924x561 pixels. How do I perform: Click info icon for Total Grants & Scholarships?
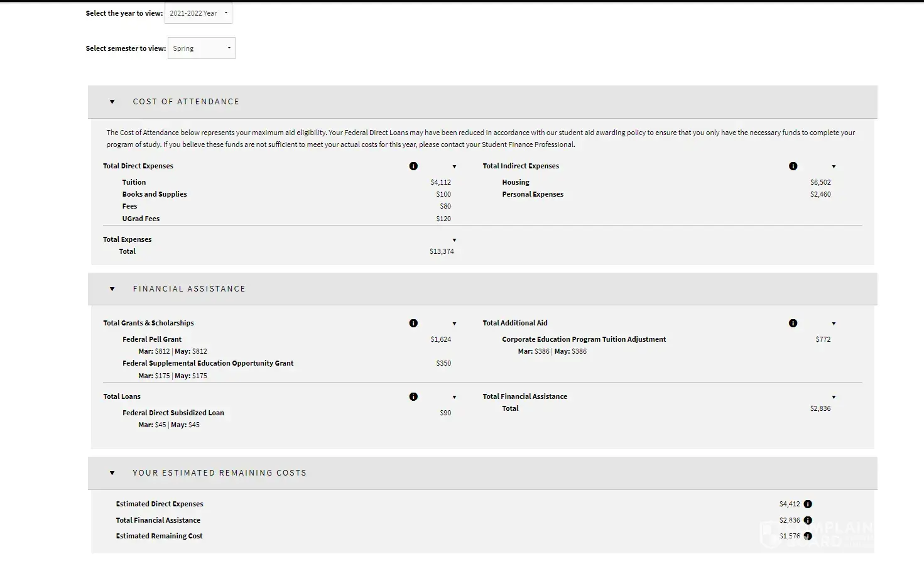tap(413, 324)
